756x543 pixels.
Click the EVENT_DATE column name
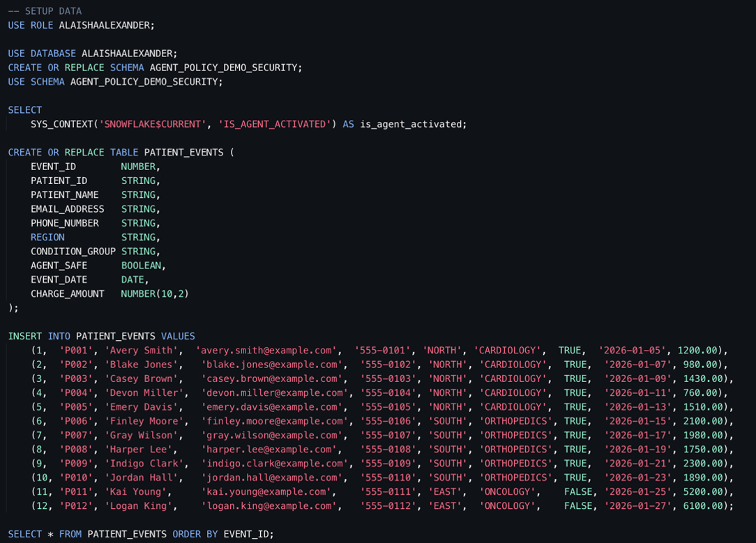click(59, 280)
